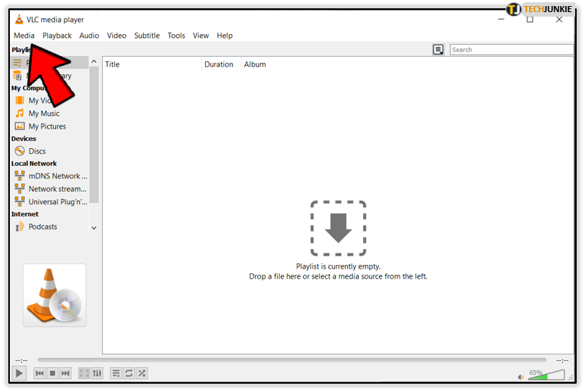The image size is (585, 392).
Task: Click sidebar scroll down arrow
Action: 94,228
